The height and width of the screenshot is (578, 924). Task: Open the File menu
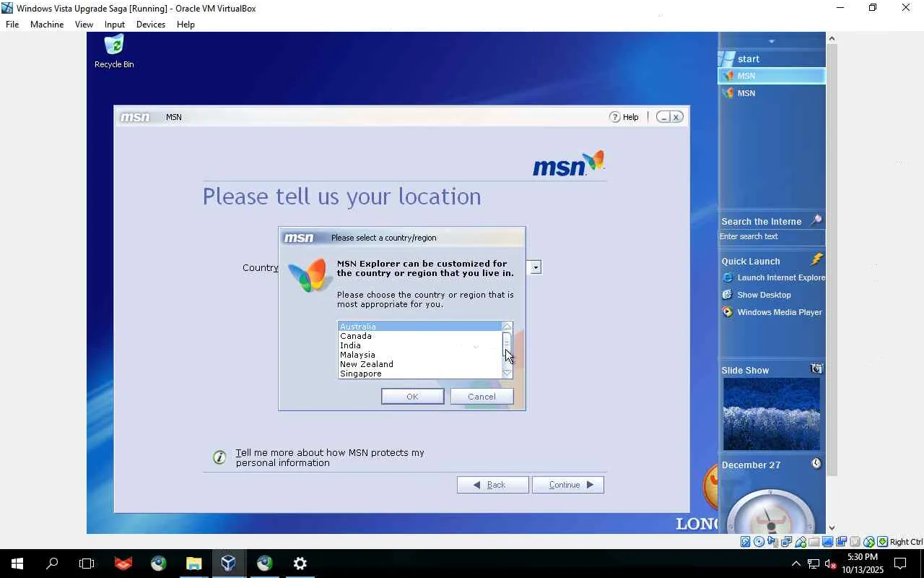point(12,24)
